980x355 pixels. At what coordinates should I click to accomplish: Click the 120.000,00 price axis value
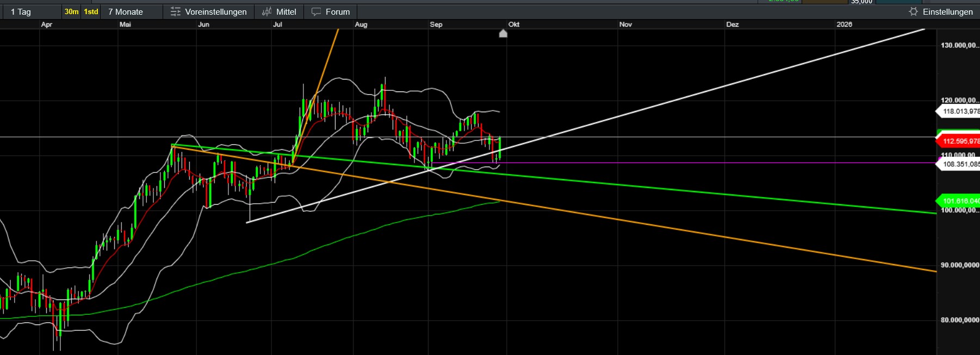click(960, 100)
